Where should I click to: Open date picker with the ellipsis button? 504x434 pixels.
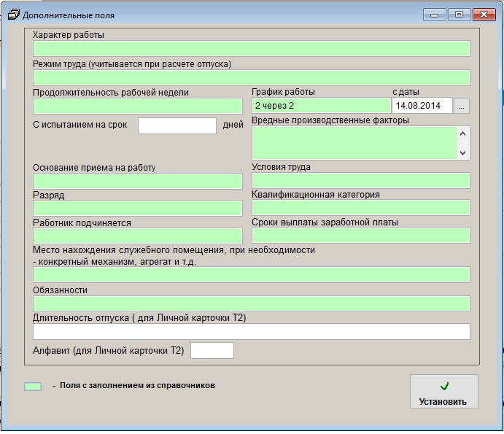point(462,106)
